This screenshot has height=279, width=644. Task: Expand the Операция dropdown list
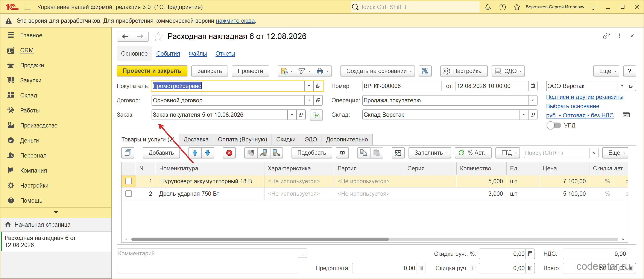pyautogui.click(x=533, y=100)
